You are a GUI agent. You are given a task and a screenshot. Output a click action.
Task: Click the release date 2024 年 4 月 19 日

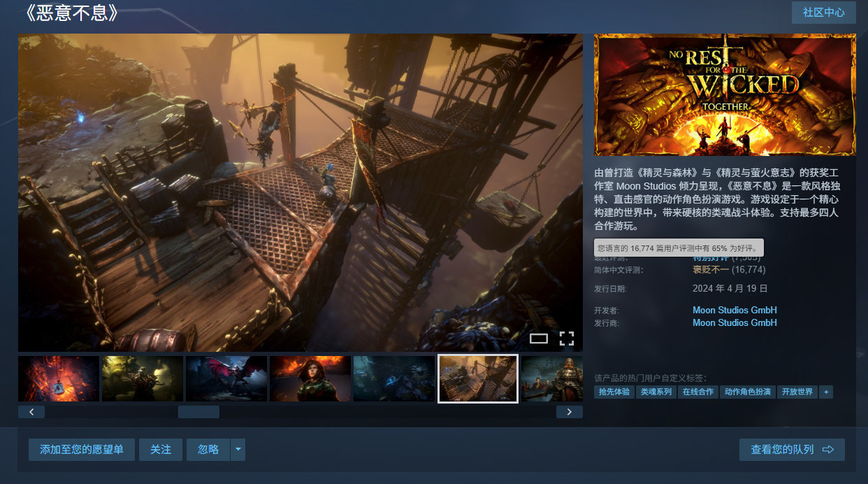pos(730,288)
